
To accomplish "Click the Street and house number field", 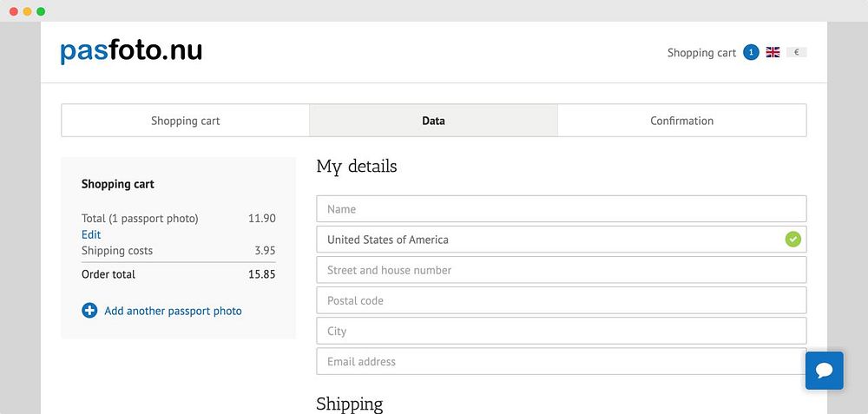I will (x=561, y=270).
